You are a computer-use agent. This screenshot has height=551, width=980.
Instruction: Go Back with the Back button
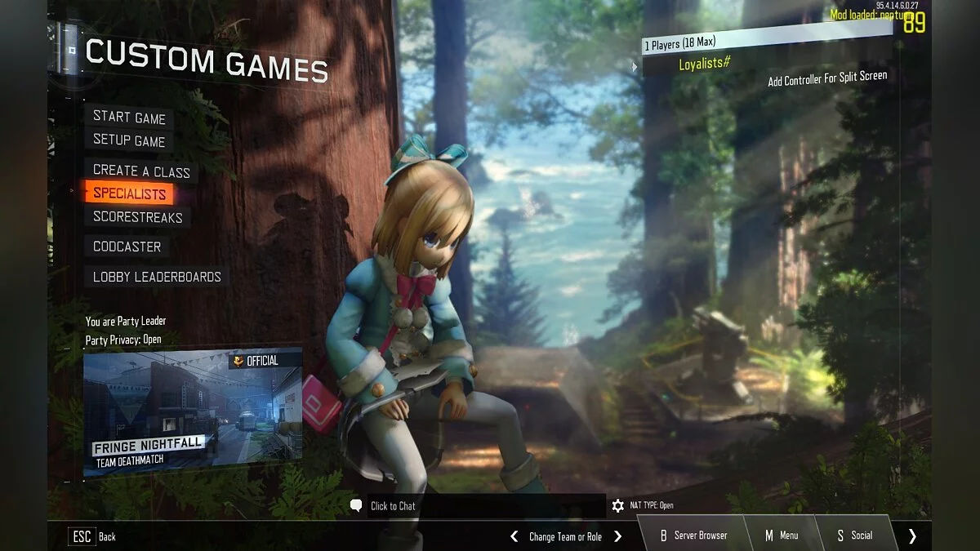tap(107, 536)
